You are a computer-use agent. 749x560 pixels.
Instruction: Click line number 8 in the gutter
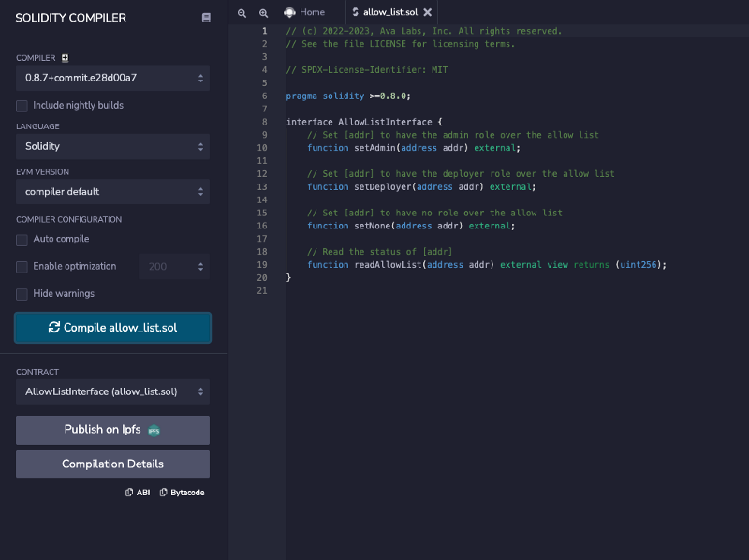point(265,122)
